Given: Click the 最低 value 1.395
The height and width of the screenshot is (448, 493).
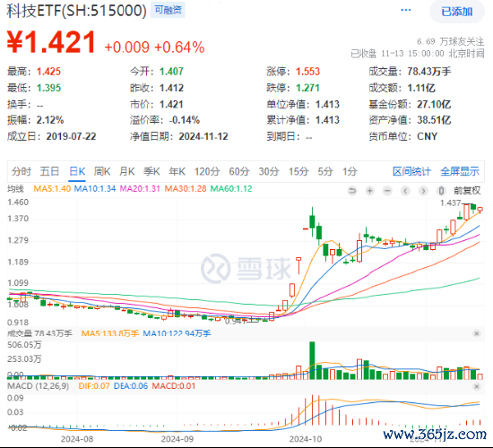Looking at the screenshot, I should pyautogui.click(x=48, y=88).
